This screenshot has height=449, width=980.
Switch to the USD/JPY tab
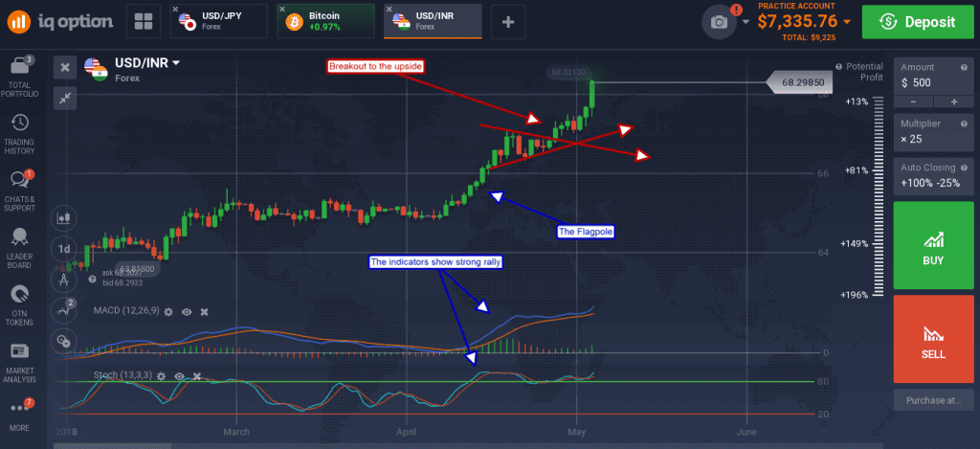click(219, 22)
